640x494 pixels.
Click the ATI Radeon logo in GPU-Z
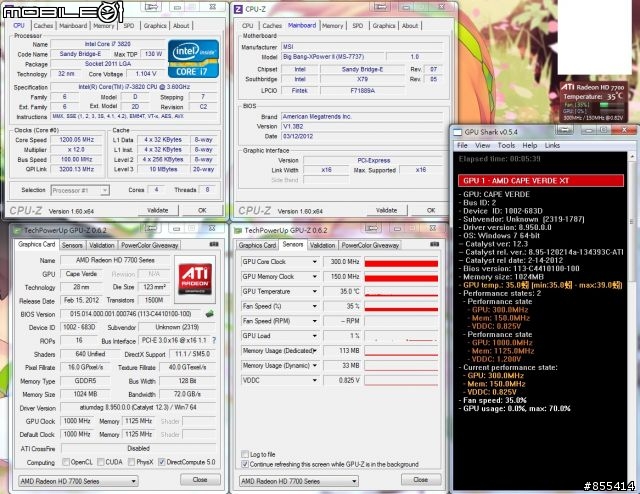pos(195,278)
